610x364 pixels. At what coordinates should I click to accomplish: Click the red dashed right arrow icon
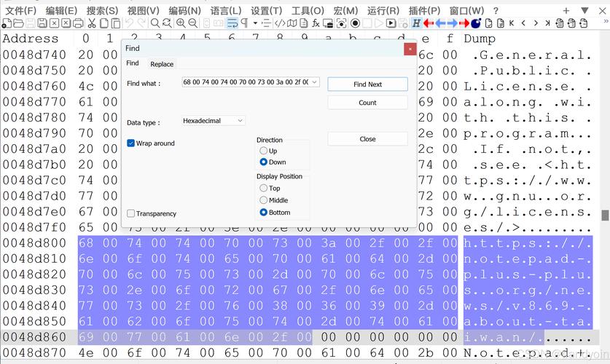pos(464,23)
